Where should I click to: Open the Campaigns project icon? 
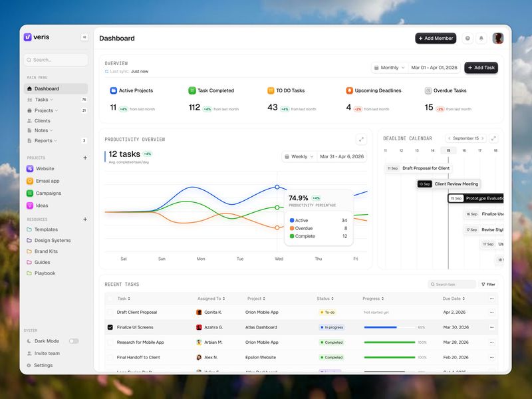(30, 193)
